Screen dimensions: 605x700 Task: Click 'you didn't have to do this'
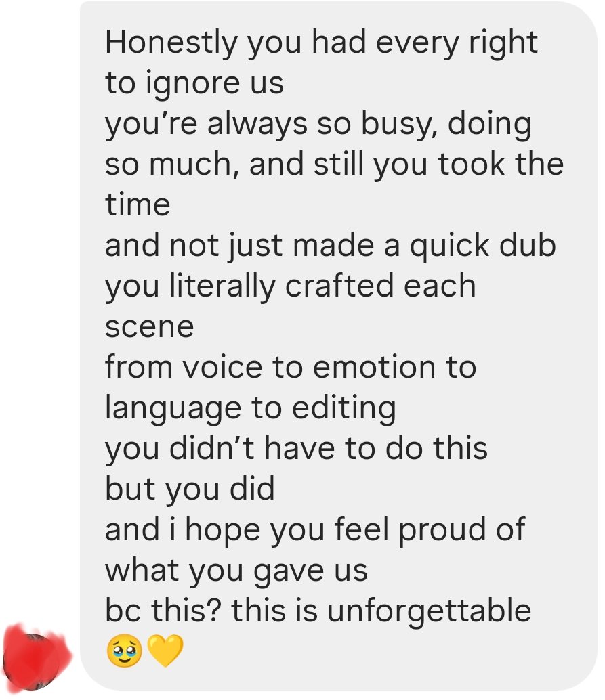[x=296, y=449]
